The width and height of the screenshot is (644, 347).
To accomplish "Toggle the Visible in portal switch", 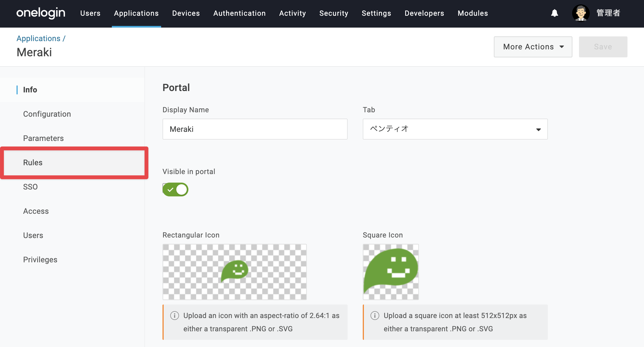I will (x=175, y=189).
